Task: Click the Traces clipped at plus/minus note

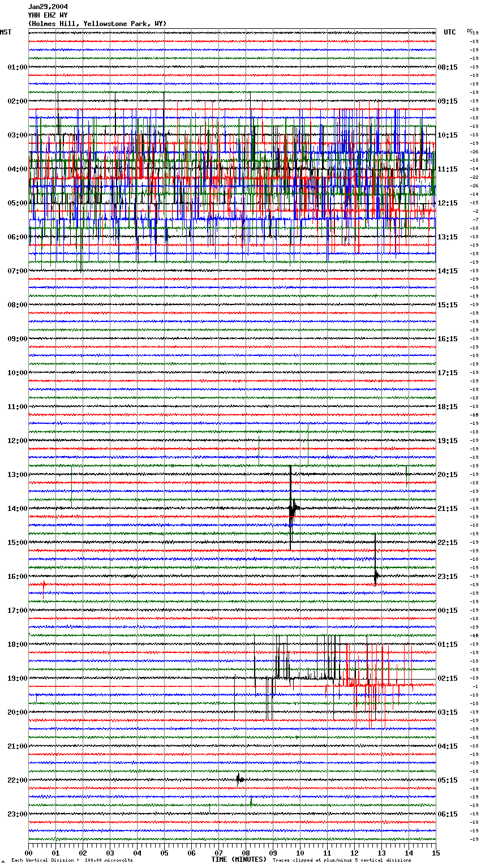Action: (342, 860)
